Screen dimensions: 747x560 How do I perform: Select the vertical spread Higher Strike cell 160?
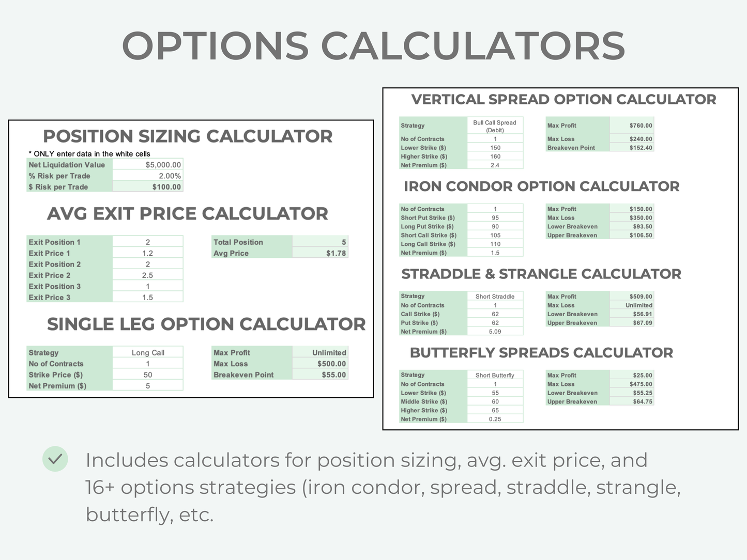(x=495, y=157)
